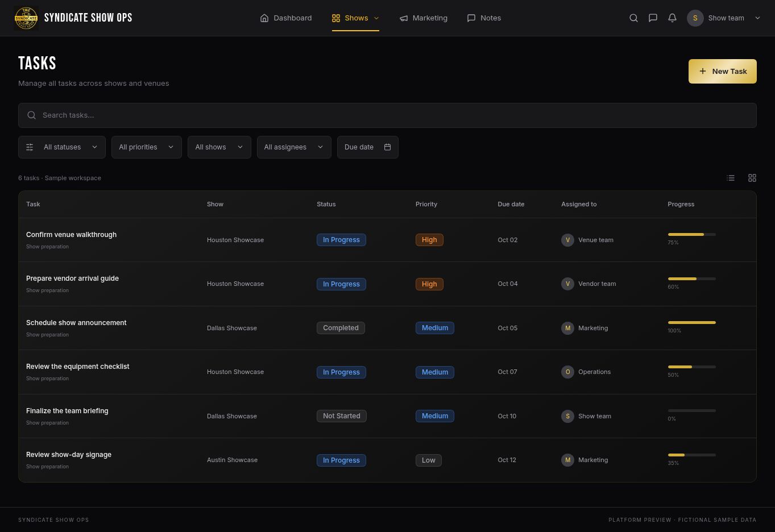The width and height of the screenshot is (775, 532).
Task: Open the Marketing navigation tab
Action: coord(424,18)
